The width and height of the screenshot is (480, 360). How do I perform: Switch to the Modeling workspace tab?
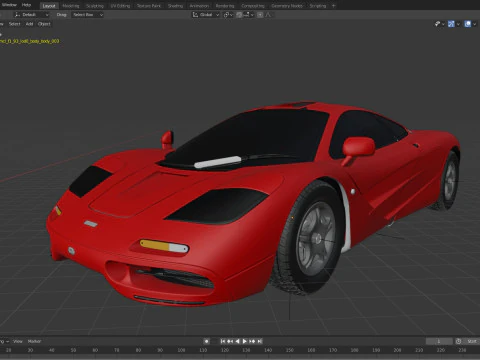pos(71,6)
